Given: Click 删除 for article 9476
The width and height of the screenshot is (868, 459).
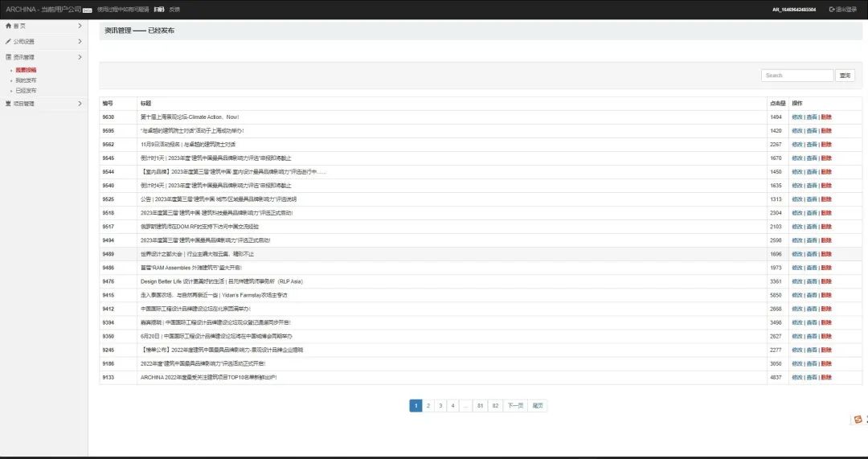Looking at the screenshot, I should pos(826,281).
